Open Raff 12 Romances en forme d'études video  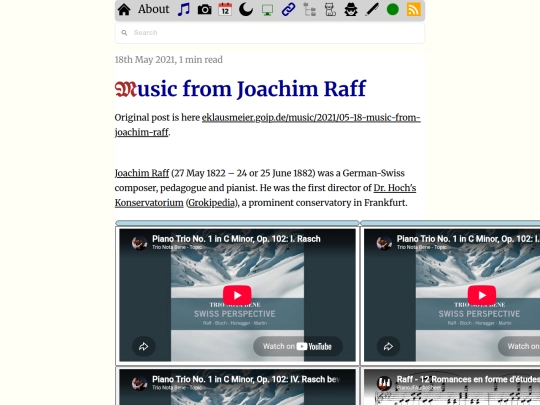[468, 379]
